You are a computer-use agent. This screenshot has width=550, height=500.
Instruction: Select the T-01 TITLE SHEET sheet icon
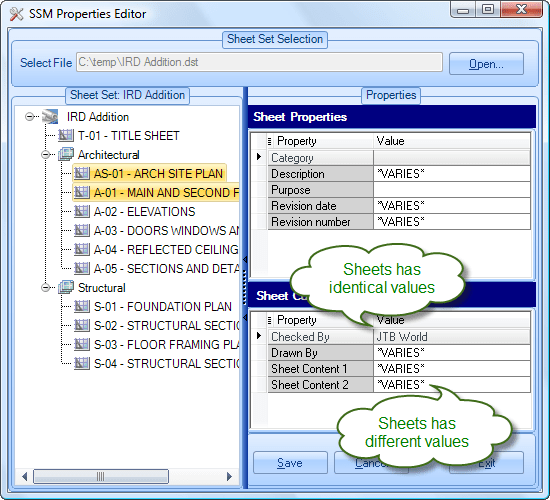66,135
